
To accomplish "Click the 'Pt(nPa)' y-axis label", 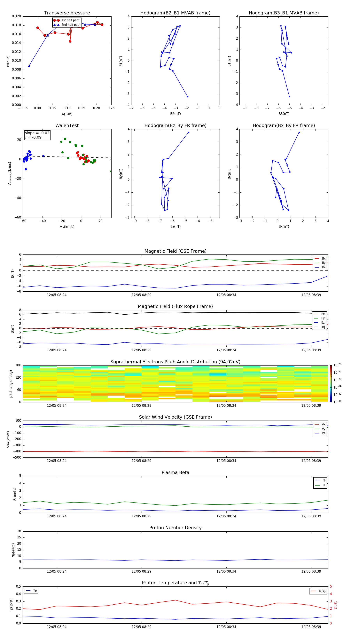I will (x=8, y=61).
